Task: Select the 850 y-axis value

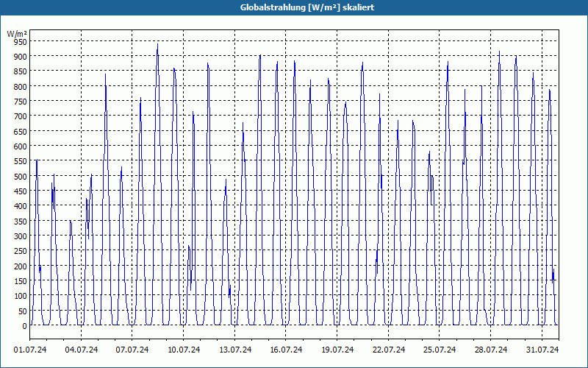Action: pyautogui.click(x=21, y=71)
